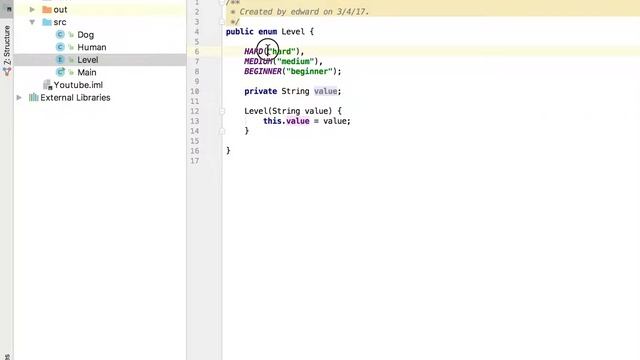Click the Dog class icon
Image resolution: width=640 pixels, height=360 pixels.
pos(60,35)
